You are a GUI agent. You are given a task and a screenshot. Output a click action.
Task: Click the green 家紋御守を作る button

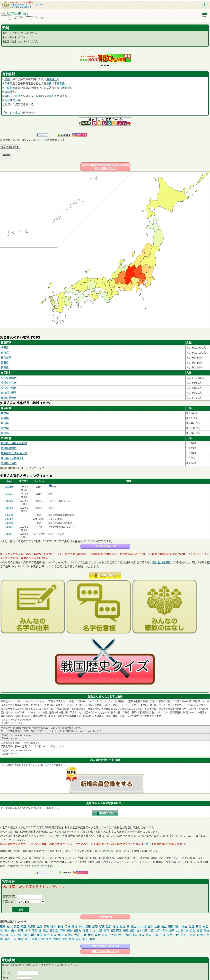(105, 813)
